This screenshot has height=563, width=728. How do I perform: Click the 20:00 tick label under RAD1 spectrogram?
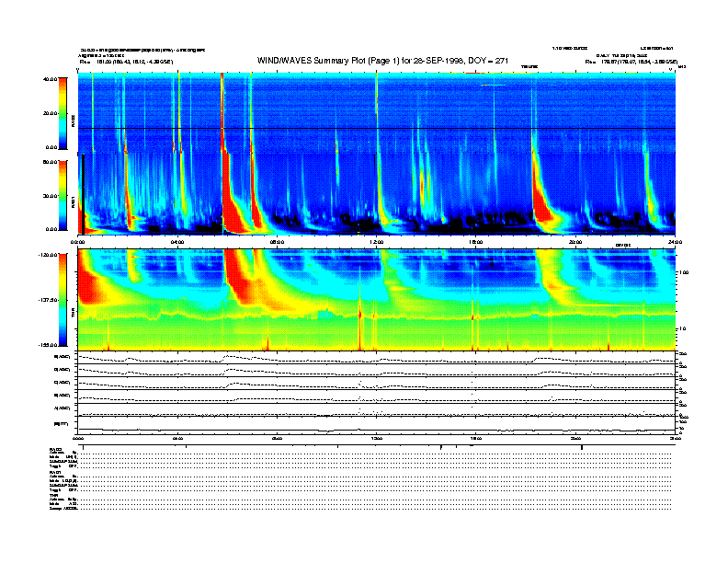[575, 242]
